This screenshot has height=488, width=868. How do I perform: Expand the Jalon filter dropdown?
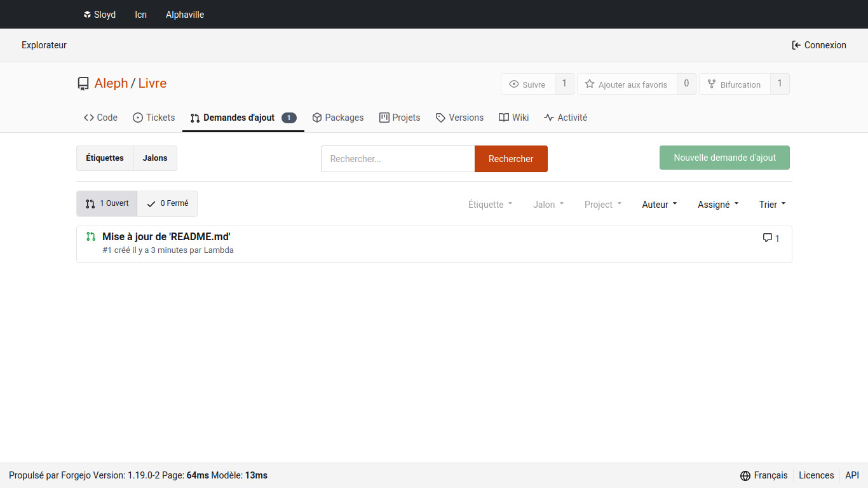click(548, 205)
